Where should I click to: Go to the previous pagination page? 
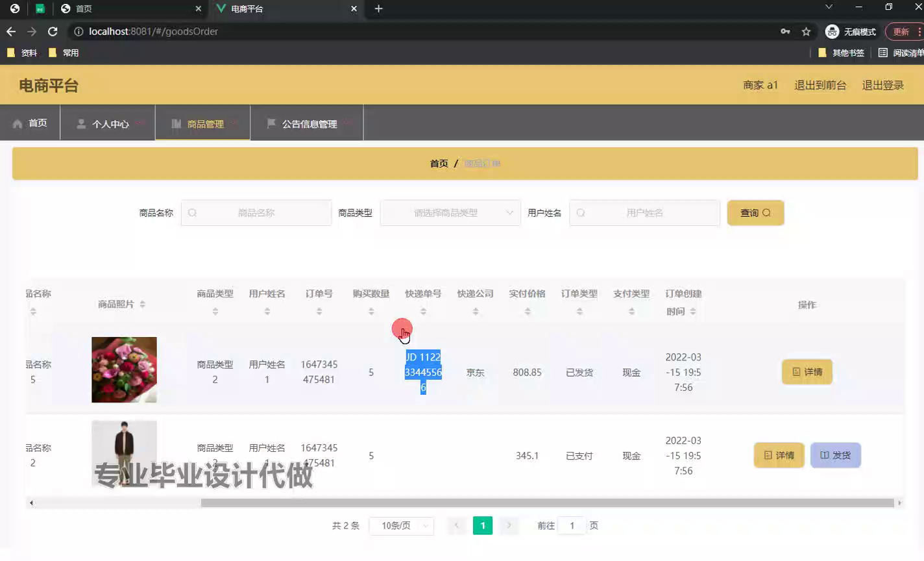coord(456,526)
